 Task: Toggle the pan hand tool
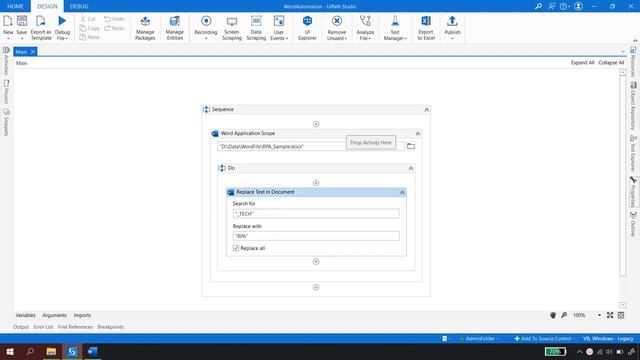click(553, 315)
